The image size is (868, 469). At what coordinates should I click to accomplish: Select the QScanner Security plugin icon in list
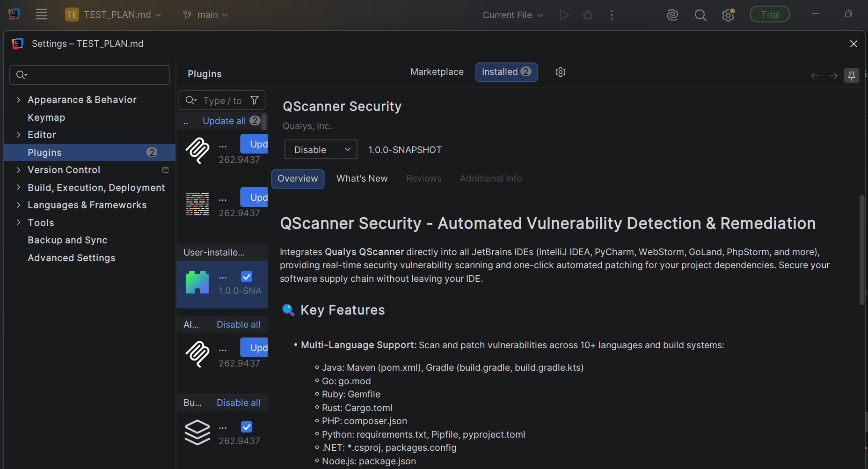(197, 282)
